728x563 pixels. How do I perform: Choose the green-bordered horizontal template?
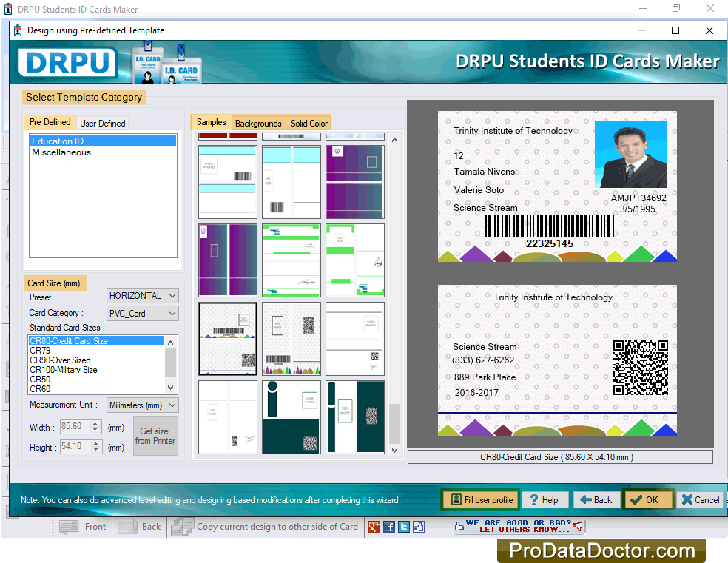coord(291,260)
